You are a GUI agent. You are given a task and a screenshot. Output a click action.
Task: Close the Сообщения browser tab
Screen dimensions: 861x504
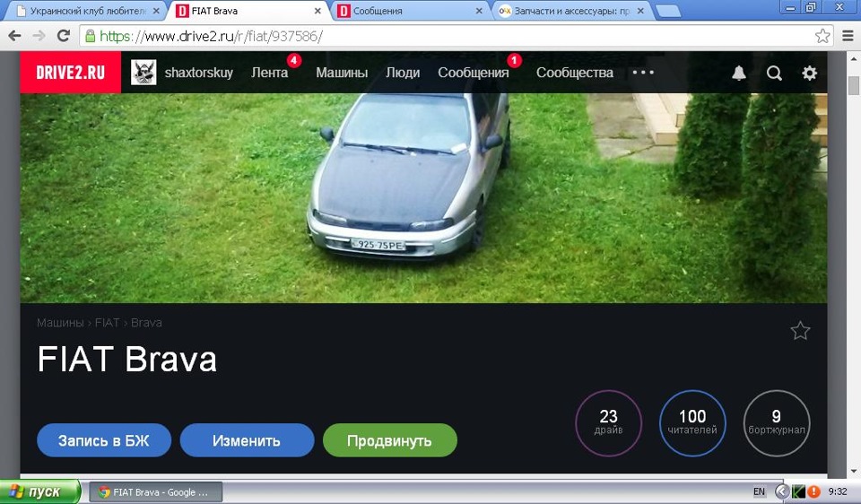479,11
